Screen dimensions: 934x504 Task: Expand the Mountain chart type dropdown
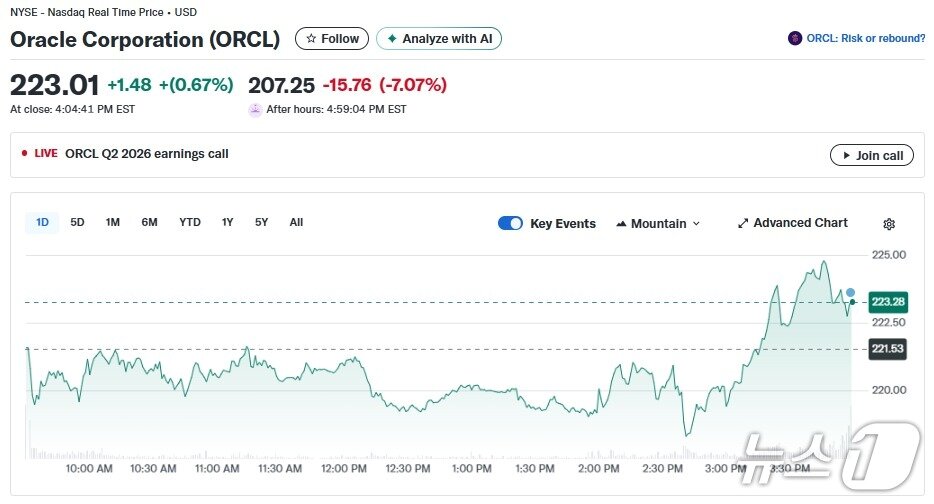pos(658,223)
